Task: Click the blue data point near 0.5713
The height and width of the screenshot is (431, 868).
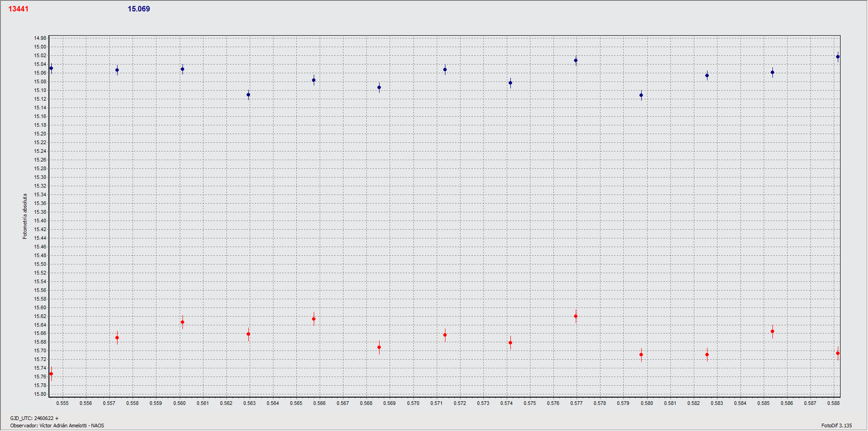Action: click(445, 70)
